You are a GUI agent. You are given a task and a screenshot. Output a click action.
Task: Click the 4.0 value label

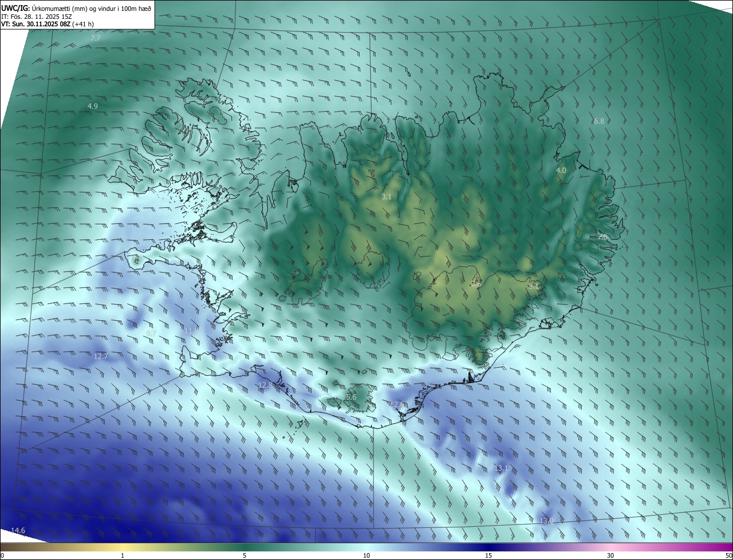[x=561, y=171]
